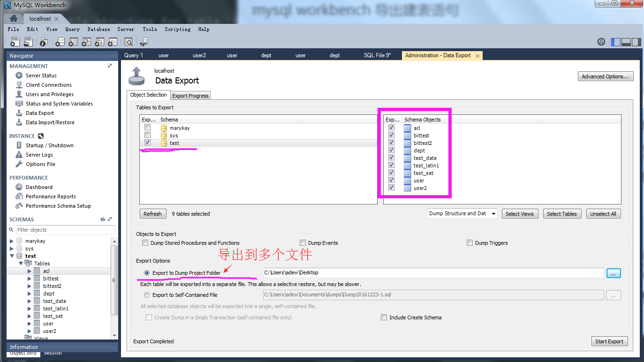The width and height of the screenshot is (644, 362).
Task: Click the home tab icon
Action: [x=14, y=19]
